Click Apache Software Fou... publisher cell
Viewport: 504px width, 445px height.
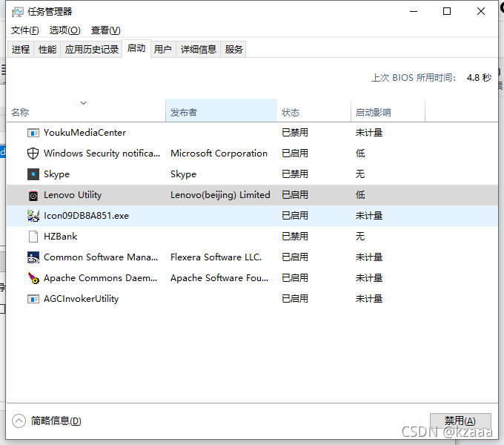[x=219, y=278]
